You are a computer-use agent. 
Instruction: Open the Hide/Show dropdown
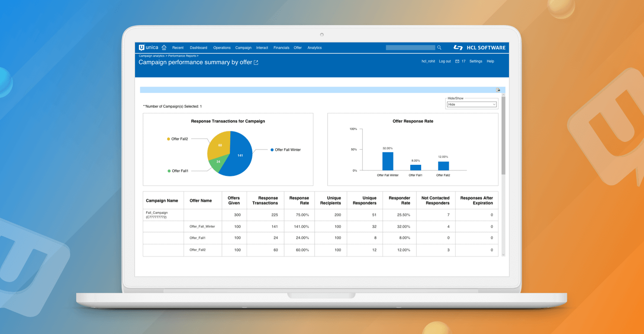click(471, 104)
